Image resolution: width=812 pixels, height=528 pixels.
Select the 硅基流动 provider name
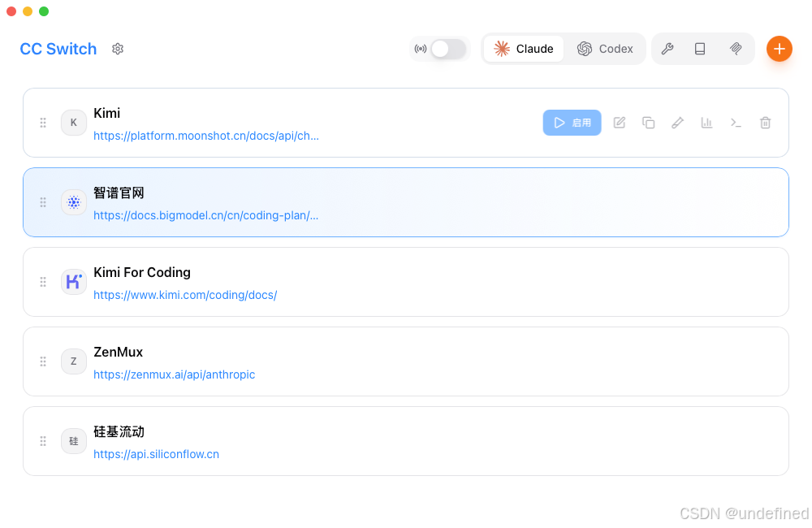click(119, 431)
